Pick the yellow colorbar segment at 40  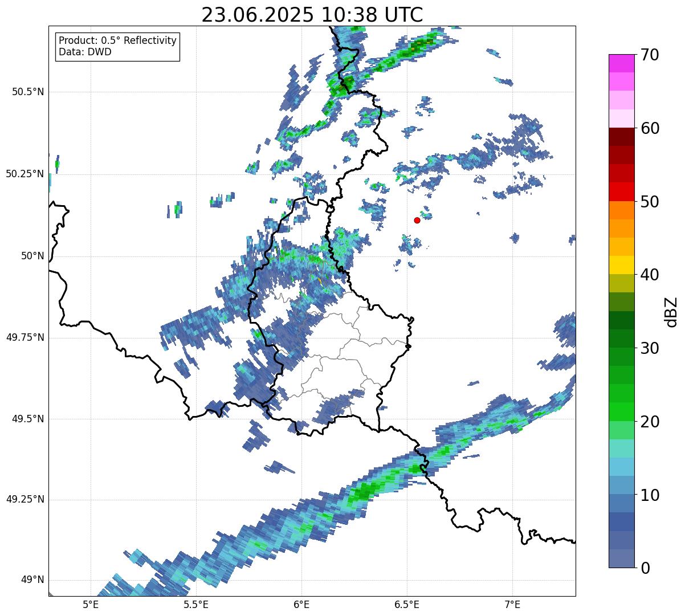point(621,265)
